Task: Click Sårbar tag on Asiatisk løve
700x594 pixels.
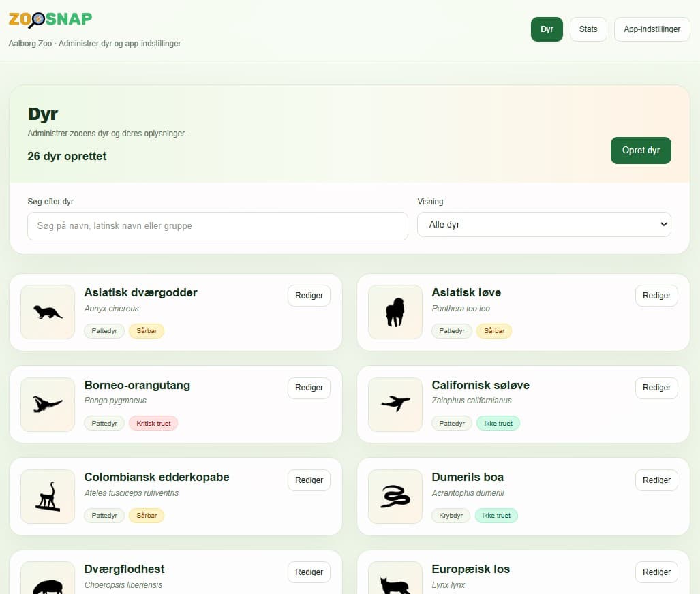Action: click(494, 330)
